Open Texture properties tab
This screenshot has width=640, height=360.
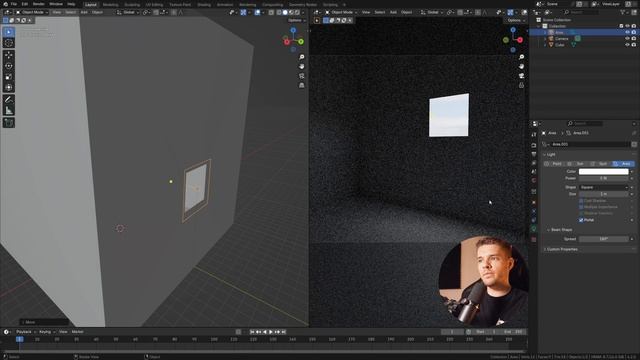point(534,239)
